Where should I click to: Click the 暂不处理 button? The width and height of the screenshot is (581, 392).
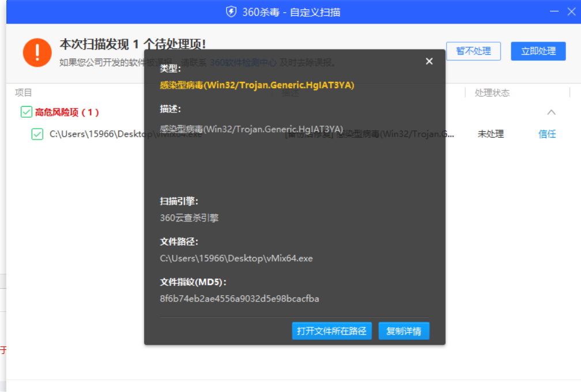[473, 51]
